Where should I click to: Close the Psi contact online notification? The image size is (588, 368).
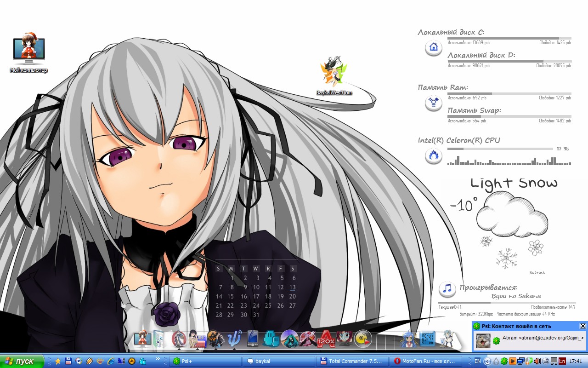click(583, 326)
